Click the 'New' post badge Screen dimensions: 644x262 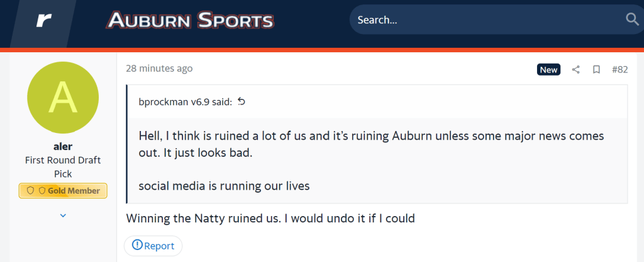[548, 69]
